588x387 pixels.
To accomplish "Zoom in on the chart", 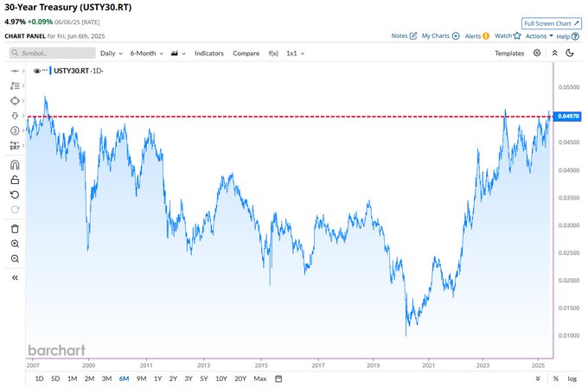I will [x=15, y=244].
